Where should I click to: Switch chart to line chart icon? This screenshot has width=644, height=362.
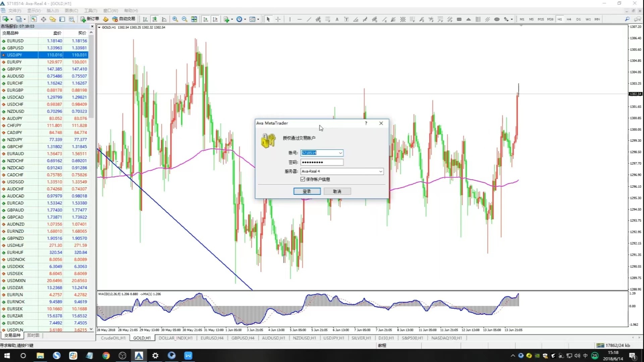click(164, 19)
